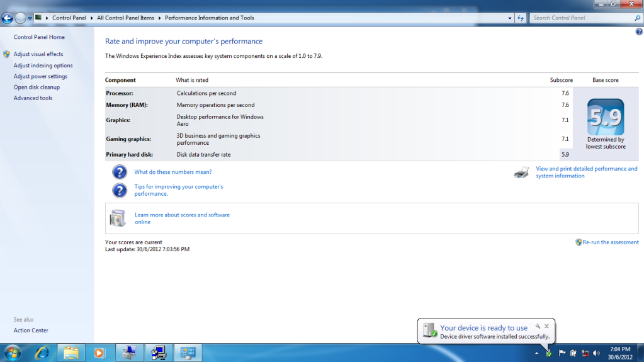Click the 5.9 base score badge

click(606, 117)
